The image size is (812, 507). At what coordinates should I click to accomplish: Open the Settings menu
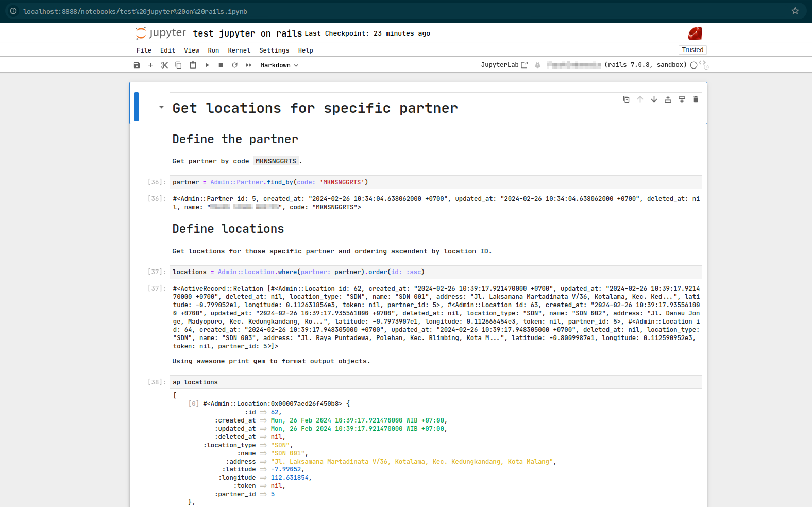coord(274,50)
